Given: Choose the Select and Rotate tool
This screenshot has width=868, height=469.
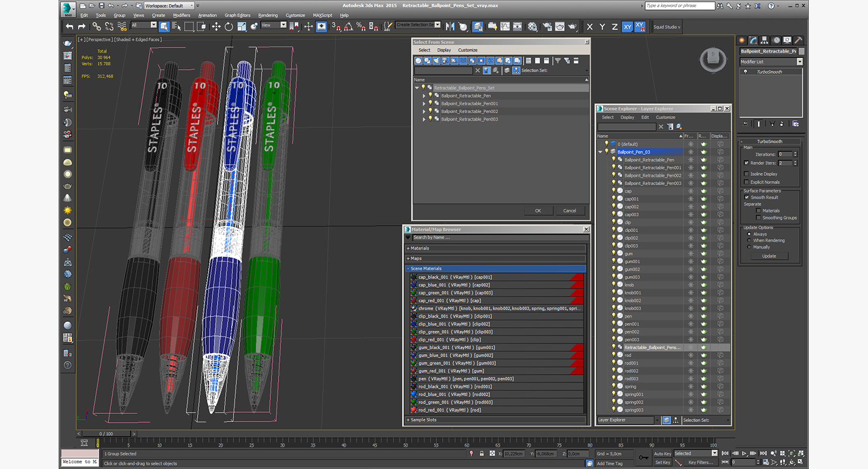Looking at the screenshot, I should click(x=229, y=26).
